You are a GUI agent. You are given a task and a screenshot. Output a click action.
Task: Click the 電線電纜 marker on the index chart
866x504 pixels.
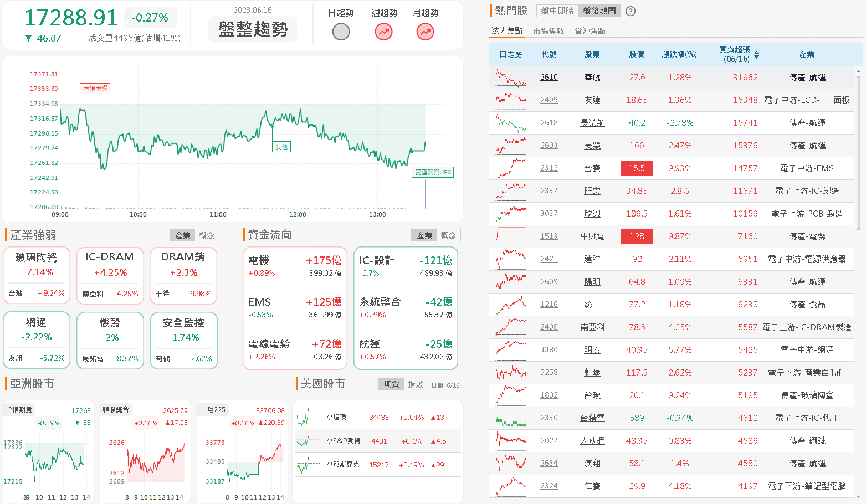pos(95,89)
